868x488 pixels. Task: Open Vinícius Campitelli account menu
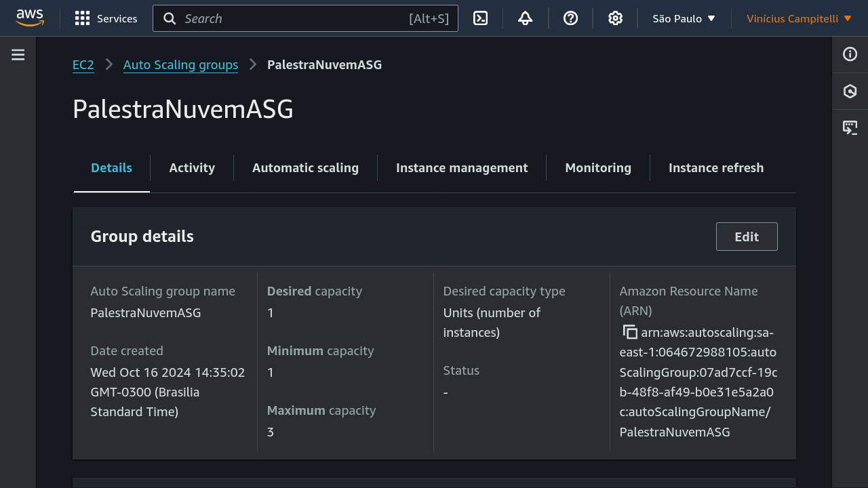800,18
